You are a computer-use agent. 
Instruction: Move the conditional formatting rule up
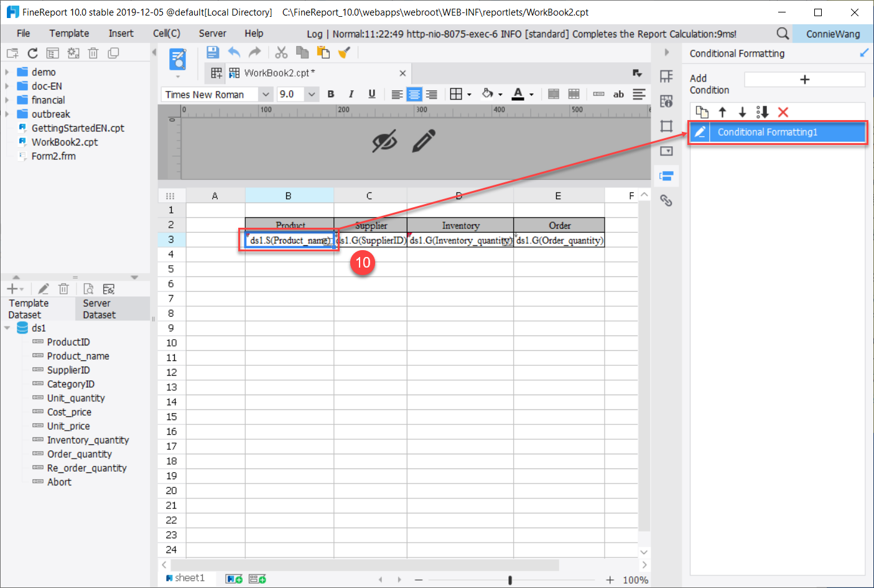722,112
